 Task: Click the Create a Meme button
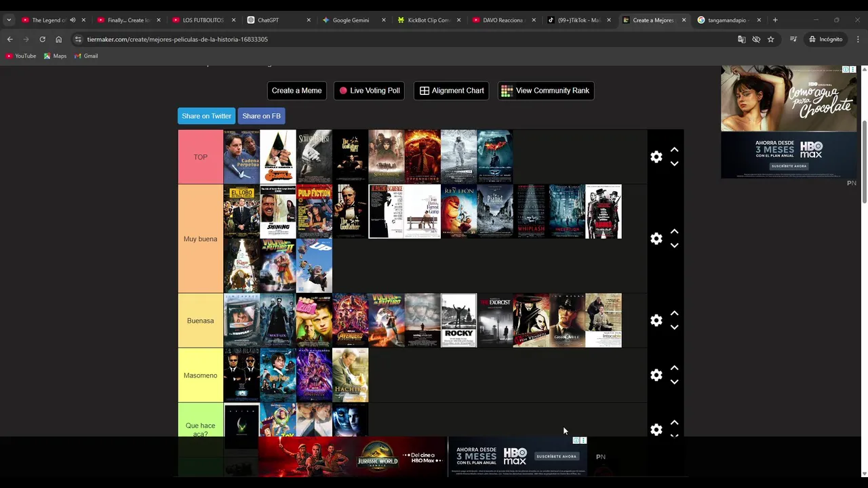297,91
